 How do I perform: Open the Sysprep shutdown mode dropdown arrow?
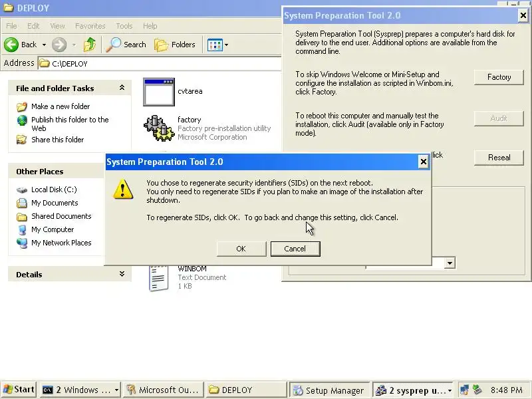pos(450,263)
